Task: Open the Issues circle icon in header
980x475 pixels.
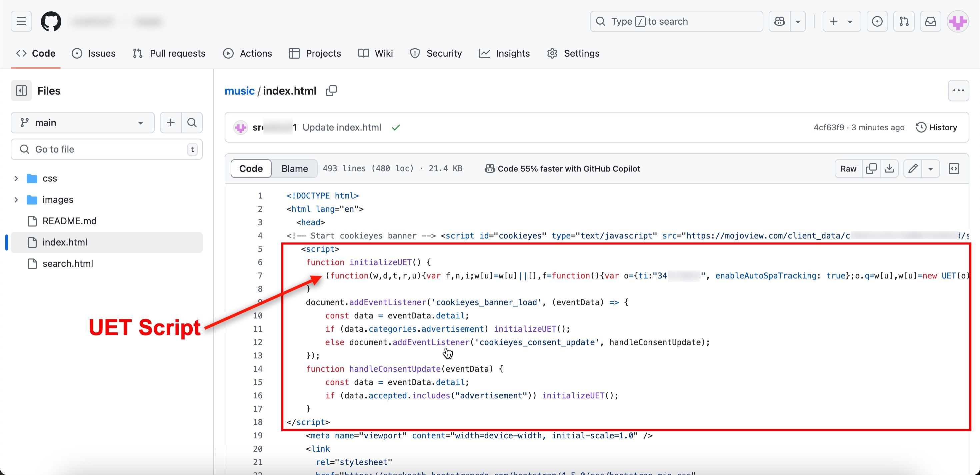Action: (877, 21)
